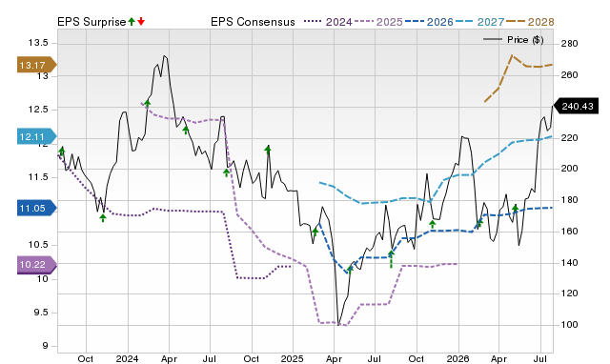Screen dimensions: 610x364
Task: Click the 220 right axis price label
Action: pyautogui.click(x=570, y=137)
